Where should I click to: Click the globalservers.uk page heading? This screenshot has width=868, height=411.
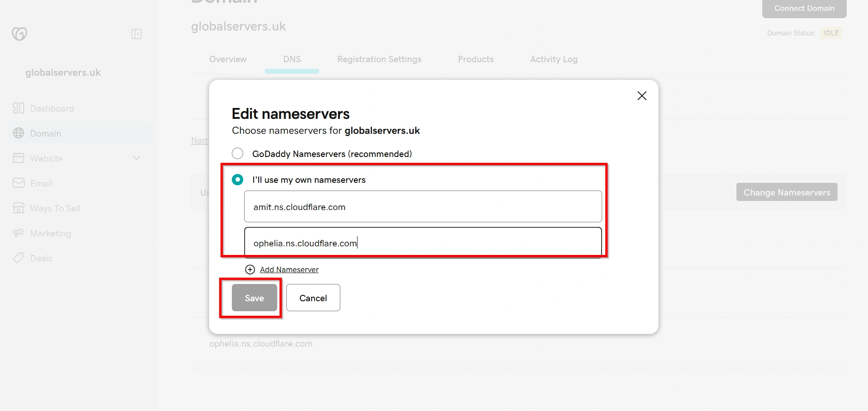pos(238,26)
